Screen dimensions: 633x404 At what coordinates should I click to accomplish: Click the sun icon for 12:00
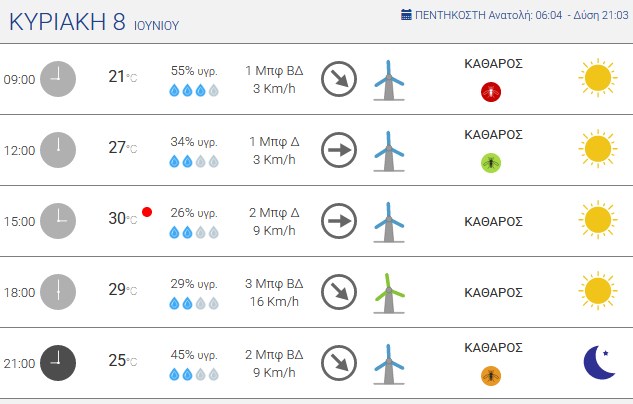coord(598,149)
